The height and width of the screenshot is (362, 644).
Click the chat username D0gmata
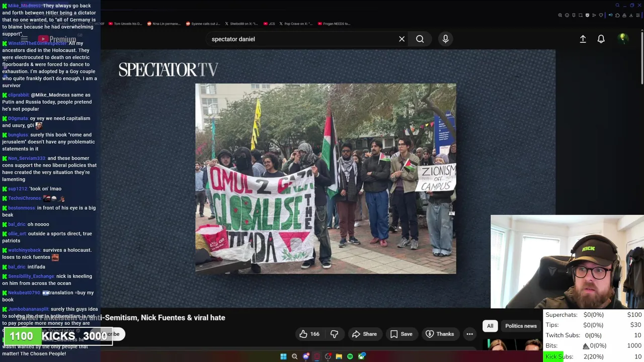pyautogui.click(x=18, y=118)
